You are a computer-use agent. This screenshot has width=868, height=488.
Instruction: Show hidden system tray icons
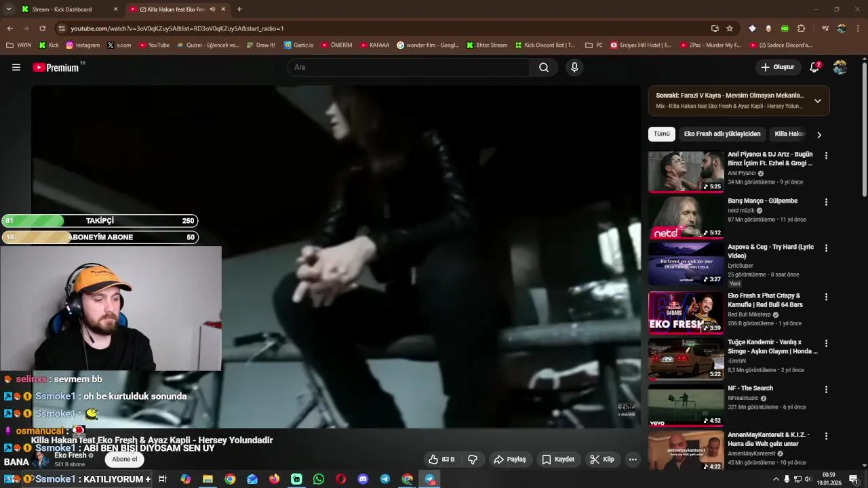tap(776, 479)
